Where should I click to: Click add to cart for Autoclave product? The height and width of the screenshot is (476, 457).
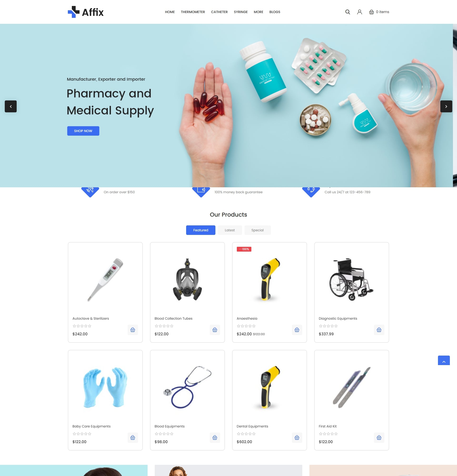133,330
